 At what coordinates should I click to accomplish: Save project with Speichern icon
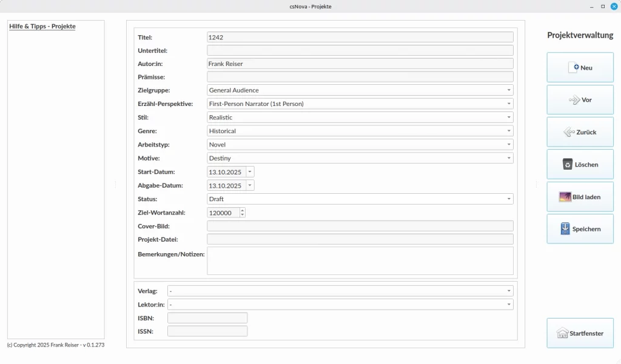click(x=565, y=229)
